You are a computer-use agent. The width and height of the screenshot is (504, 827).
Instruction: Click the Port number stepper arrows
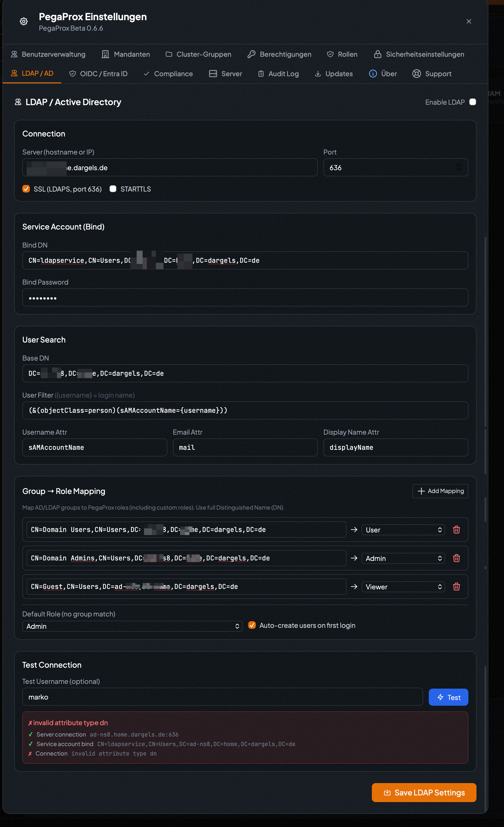tap(459, 168)
